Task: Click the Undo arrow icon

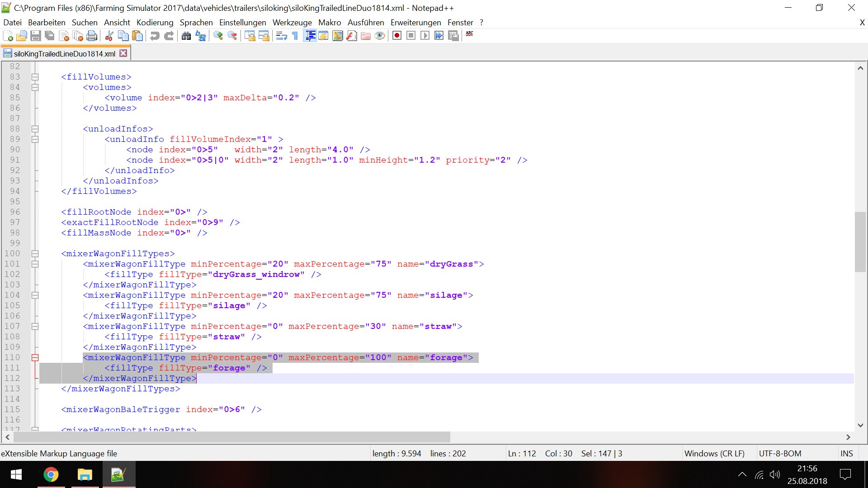Action: 155,36
